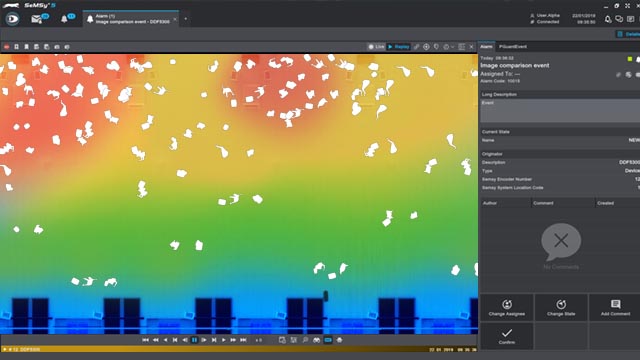The height and width of the screenshot is (360, 640).
Task: Switch to the Image comparison event alarm tab
Action: pyautogui.click(x=131, y=19)
